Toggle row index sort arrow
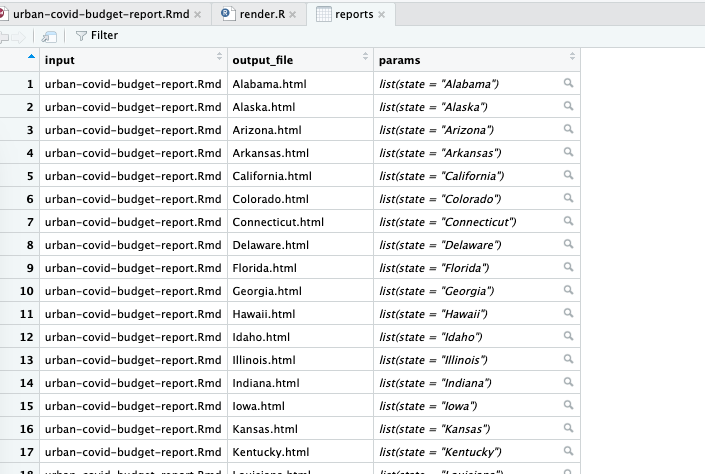The width and height of the screenshot is (705, 474). click(31, 57)
